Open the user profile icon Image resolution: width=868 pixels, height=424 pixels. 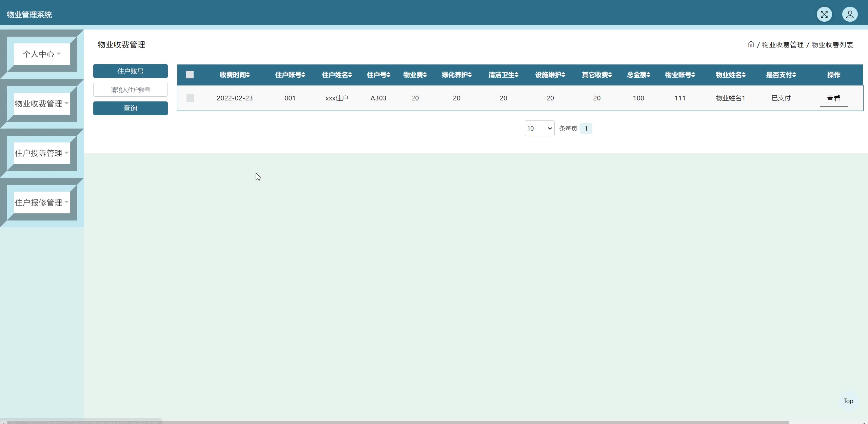850,14
